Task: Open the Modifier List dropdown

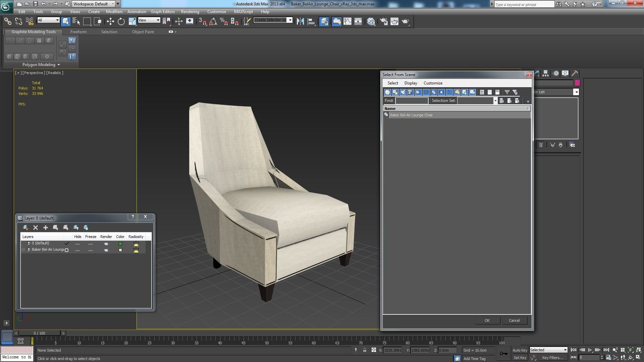Action: [576, 92]
